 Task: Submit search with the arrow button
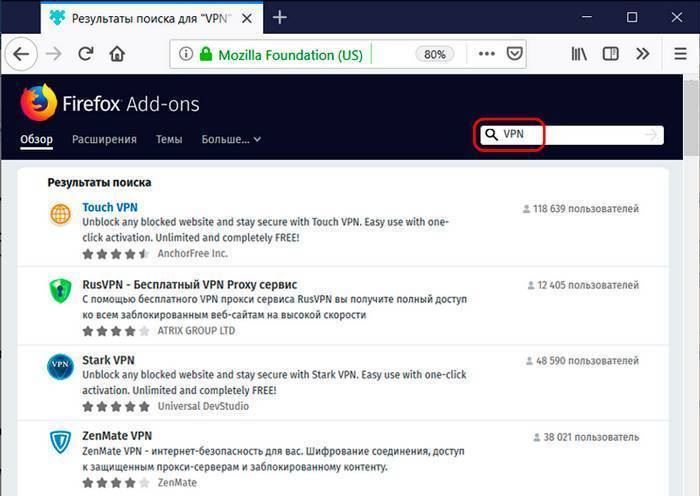(x=651, y=135)
